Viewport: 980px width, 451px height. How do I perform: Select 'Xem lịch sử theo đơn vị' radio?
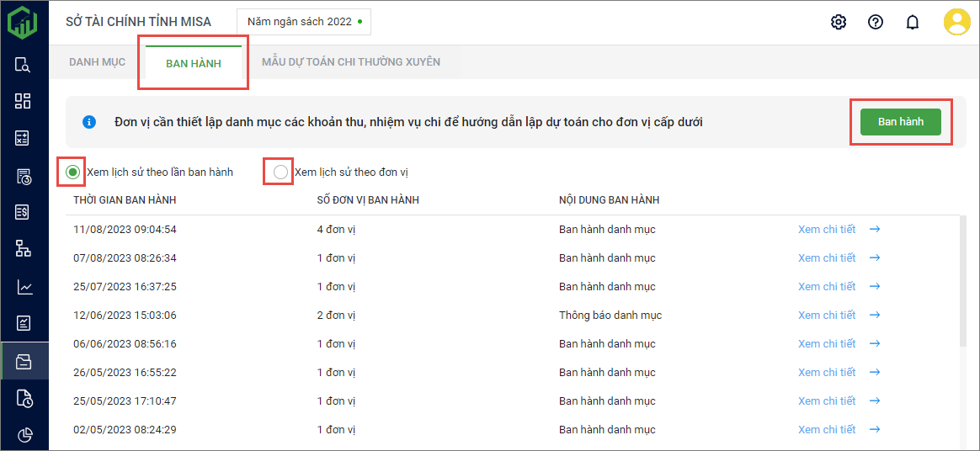coord(280,172)
